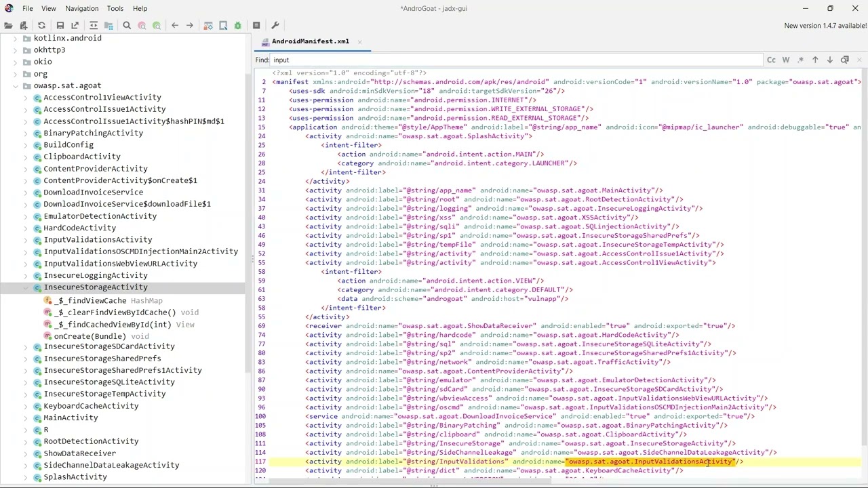Export project with the export arrow icon
Image resolution: width=868 pixels, height=488 pixels.
(75, 26)
